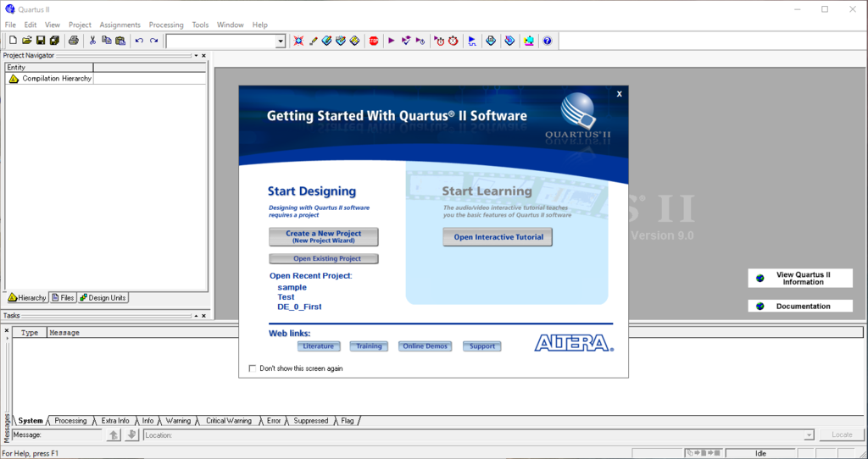The width and height of the screenshot is (868, 459).
Task: Switch to the Files tab in Project Navigator
Action: pyautogui.click(x=63, y=297)
